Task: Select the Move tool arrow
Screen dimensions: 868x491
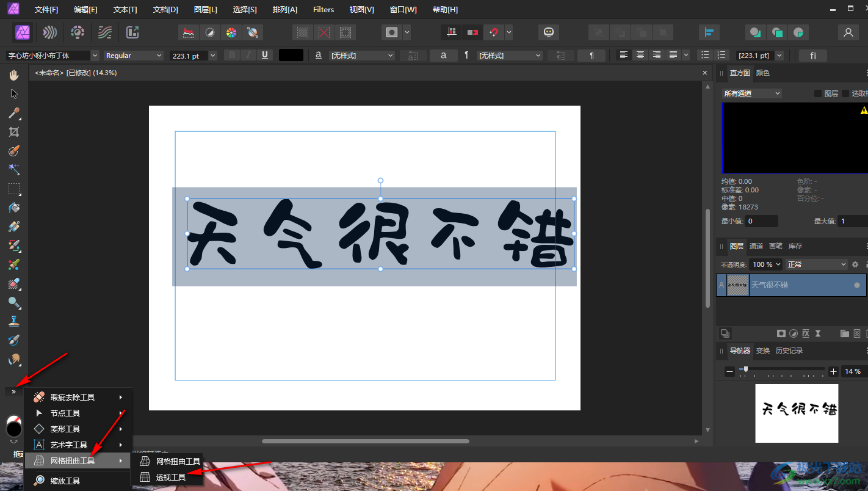Action: click(x=13, y=94)
